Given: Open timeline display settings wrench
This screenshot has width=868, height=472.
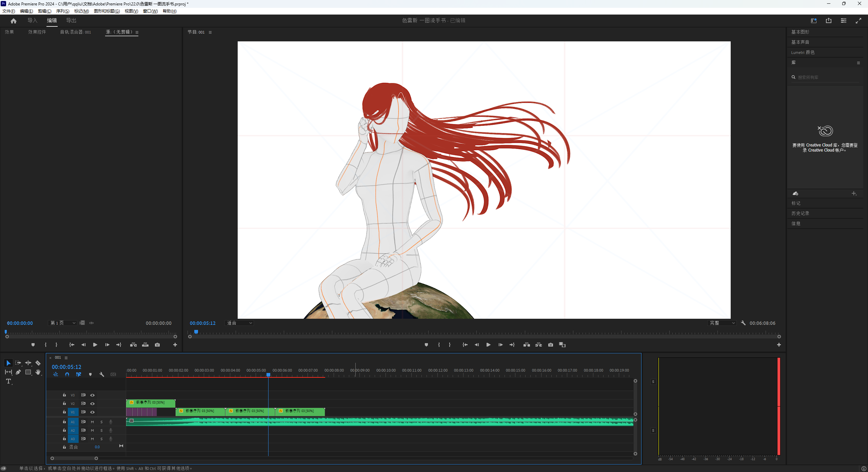Looking at the screenshot, I should (101, 374).
